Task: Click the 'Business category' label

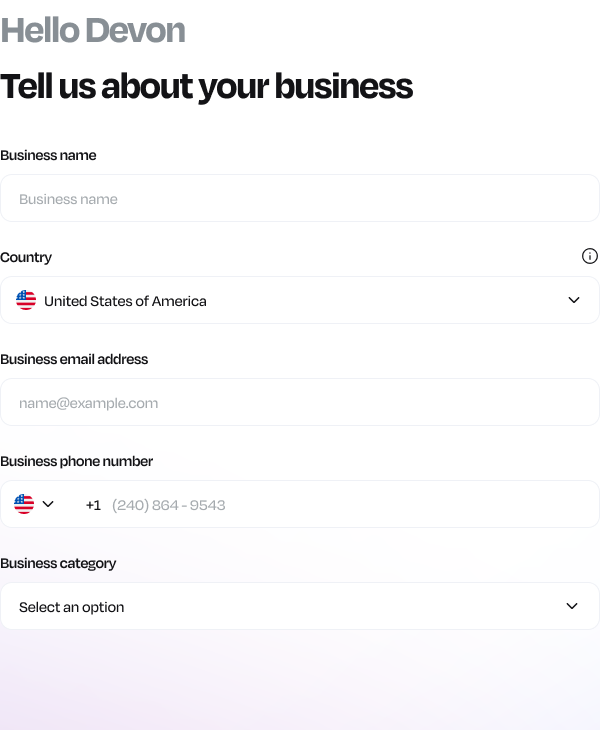Action: pos(58,563)
